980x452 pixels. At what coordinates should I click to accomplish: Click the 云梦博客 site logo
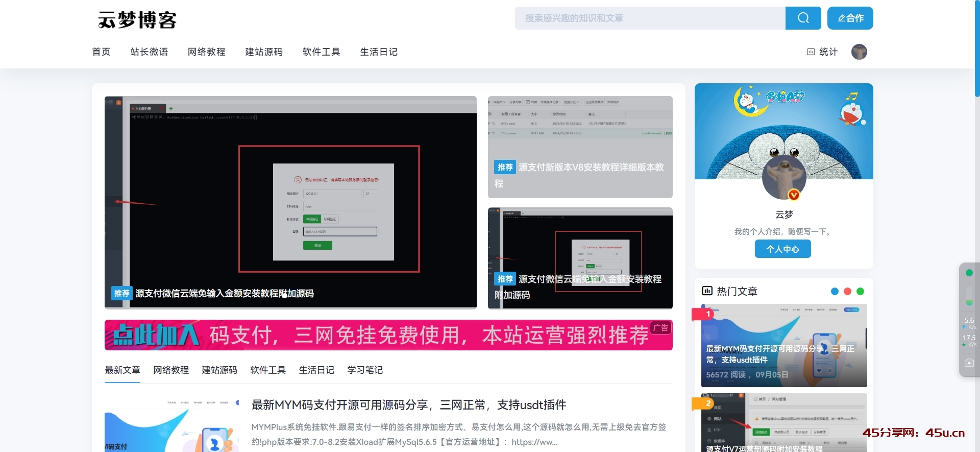coord(137,20)
